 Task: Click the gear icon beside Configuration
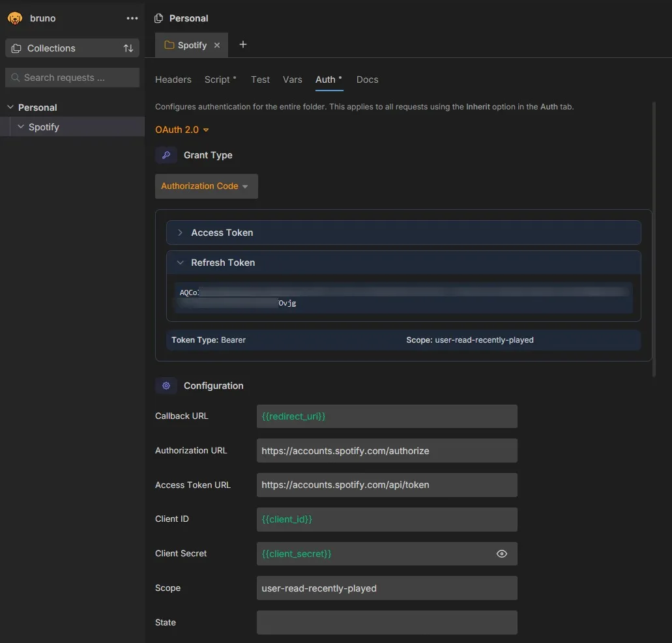pos(166,386)
